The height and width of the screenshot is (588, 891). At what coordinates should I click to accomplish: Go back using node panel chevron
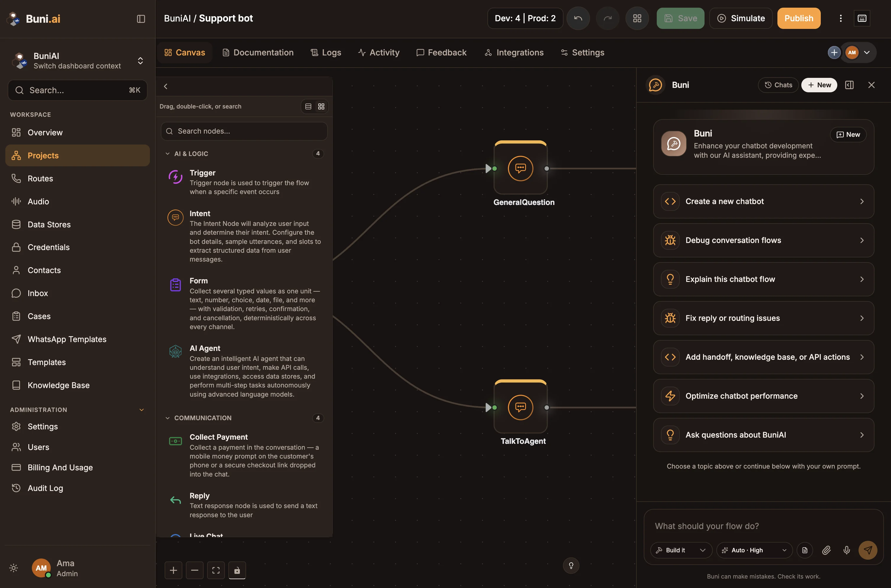pos(166,86)
